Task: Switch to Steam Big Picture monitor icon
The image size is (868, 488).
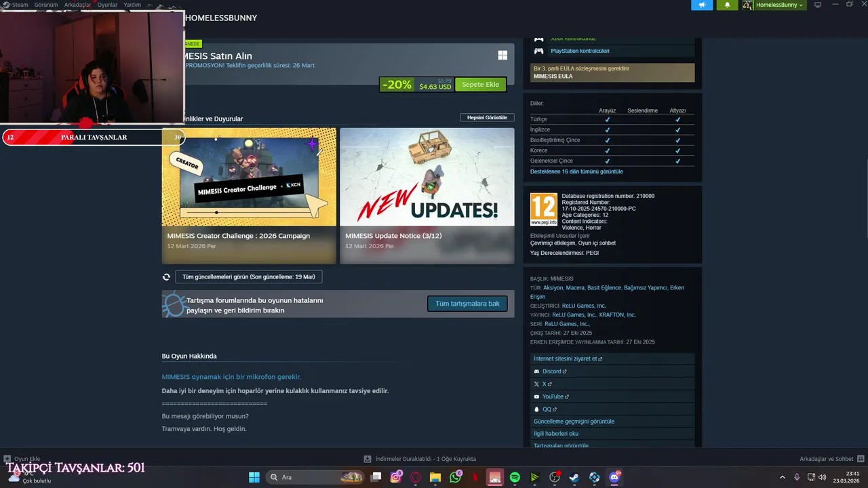Action: pos(818,5)
